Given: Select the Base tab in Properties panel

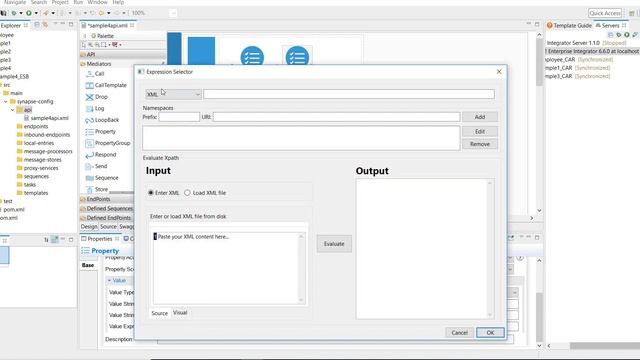Looking at the screenshot, I should pos(88,265).
